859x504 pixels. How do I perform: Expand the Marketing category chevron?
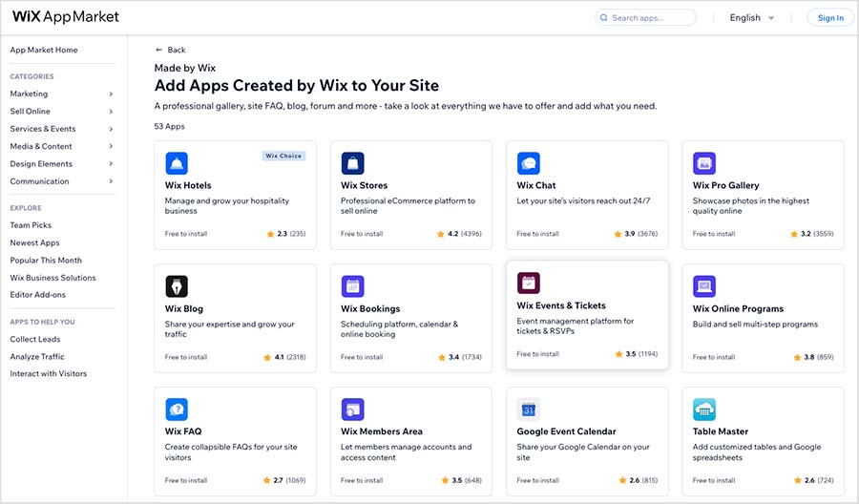[111, 94]
